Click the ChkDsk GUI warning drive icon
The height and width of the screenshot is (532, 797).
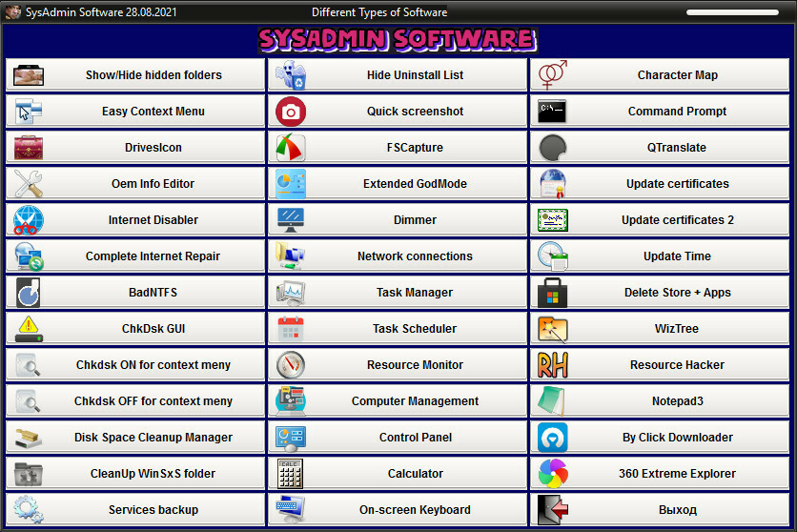point(29,329)
